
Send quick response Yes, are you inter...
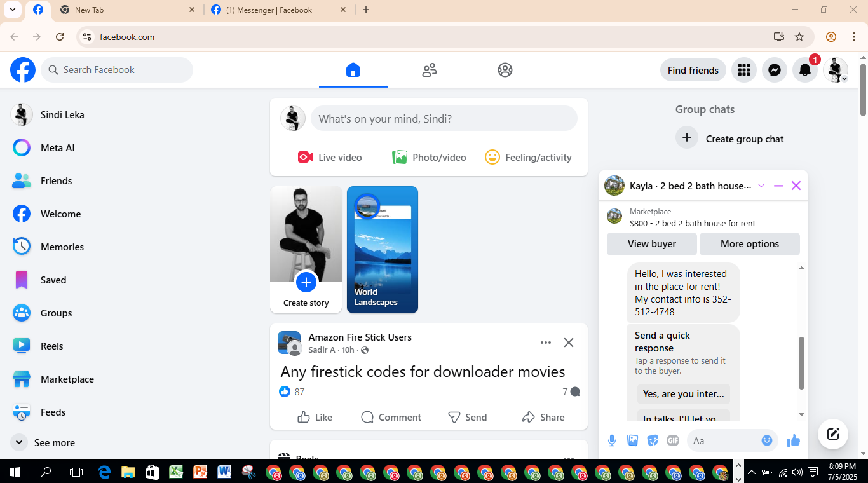(684, 394)
